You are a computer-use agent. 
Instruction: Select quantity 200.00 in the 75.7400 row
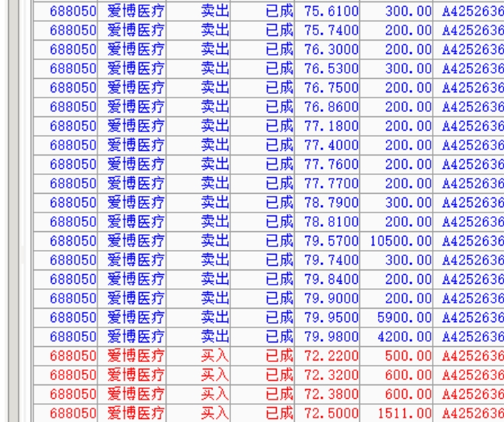coord(409,30)
